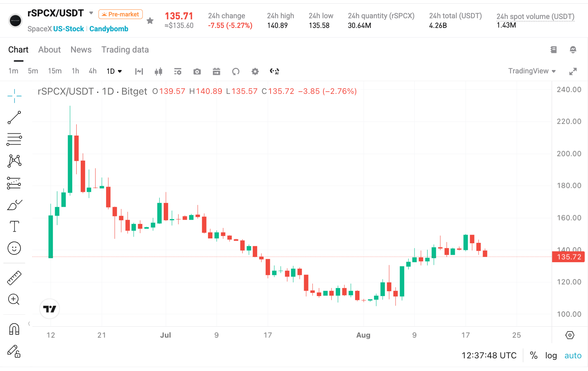The height and width of the screenshot is (371, 588).
Task: Click the Jul label on time axis
Action: pyautogui.click(x=166, y=335)
